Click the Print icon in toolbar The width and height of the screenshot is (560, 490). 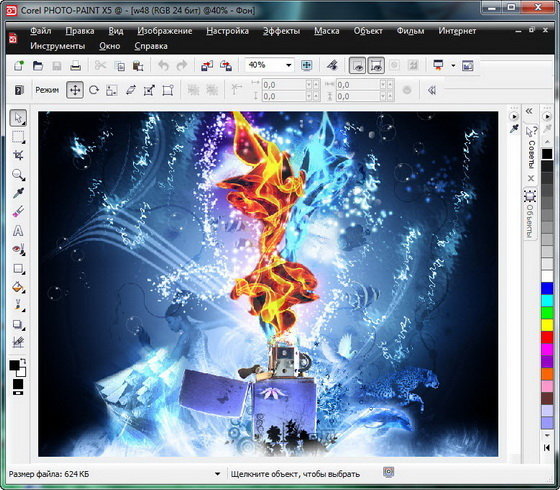click(75, 66)
